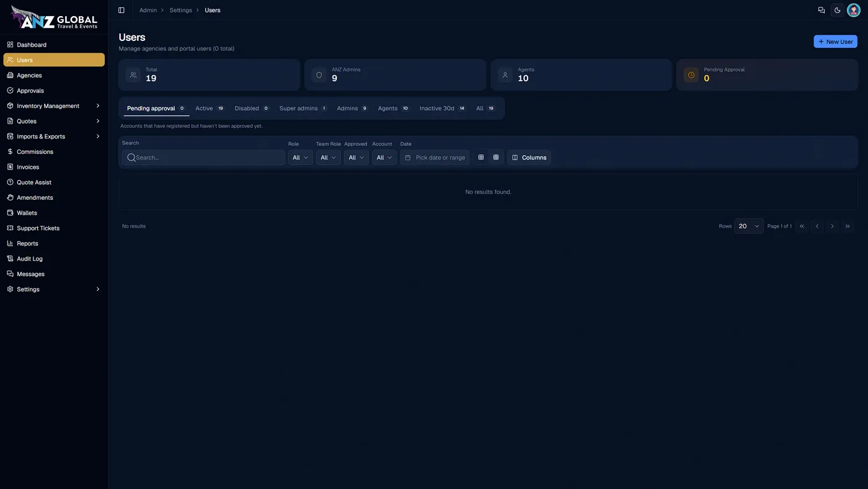The width and height of the screenshot is (868, 489).
Task: Click the Settings breadcrumb link
Action: pyautogui.click(x=180, y=10)
